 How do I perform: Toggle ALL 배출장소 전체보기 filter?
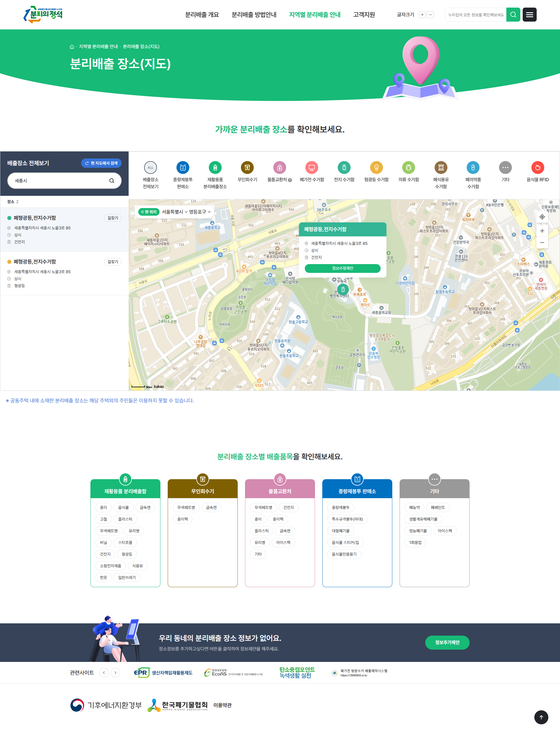coord(150,168)
